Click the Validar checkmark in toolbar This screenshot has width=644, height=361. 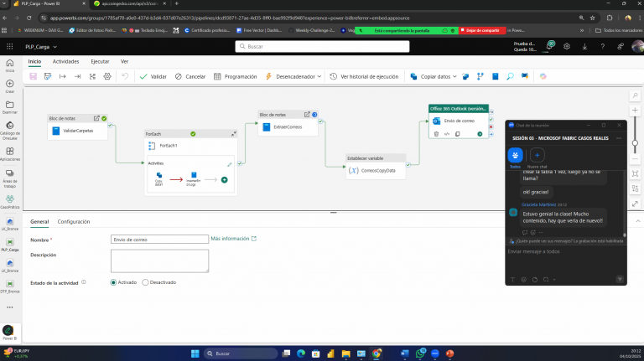coord(153,76)
